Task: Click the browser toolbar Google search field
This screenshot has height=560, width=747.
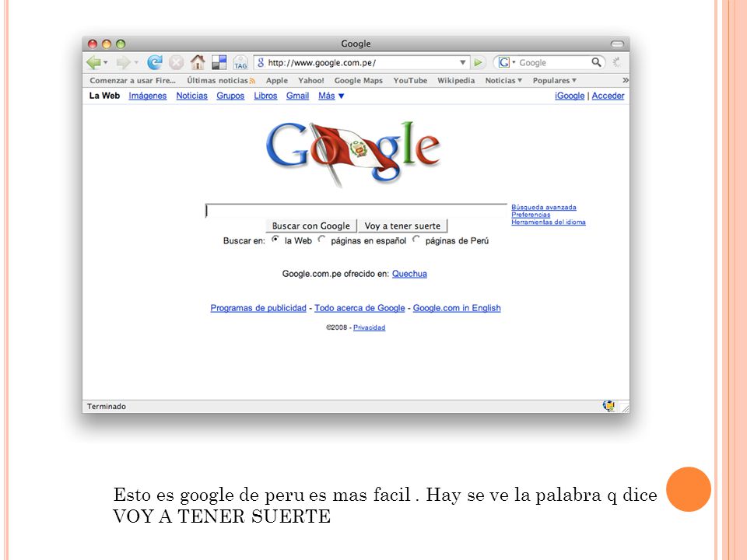Action: coord(550,62)
